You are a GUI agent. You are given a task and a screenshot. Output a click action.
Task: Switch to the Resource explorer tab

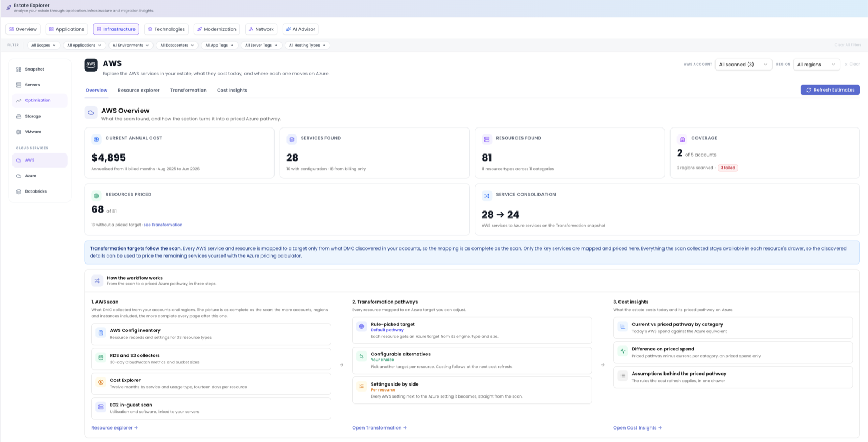coord(139,91)
